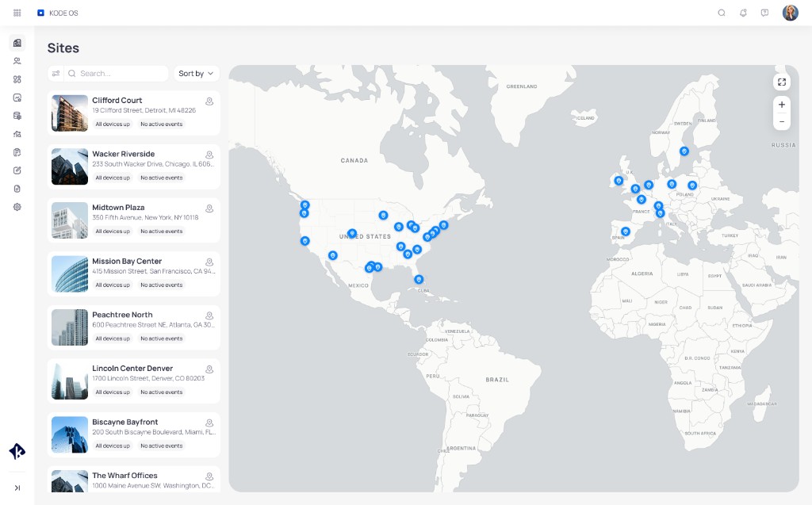
Task: Open the four-circles apps icon in sidebar
Action: (17, 79)
